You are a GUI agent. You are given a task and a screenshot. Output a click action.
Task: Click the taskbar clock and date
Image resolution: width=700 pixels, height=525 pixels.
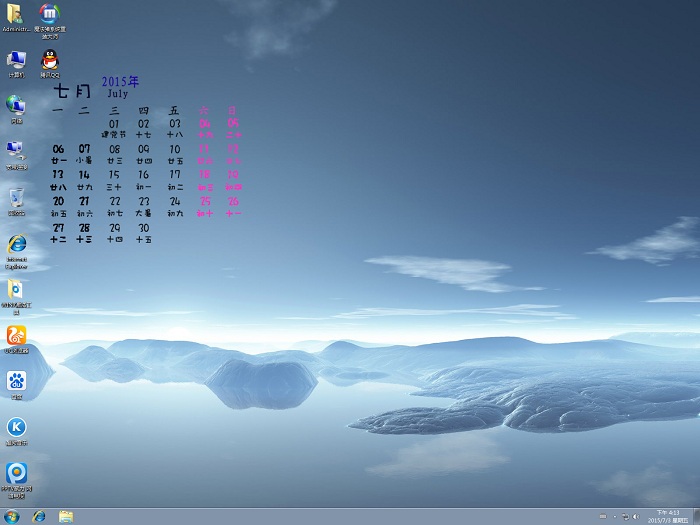tap(668, 517)
